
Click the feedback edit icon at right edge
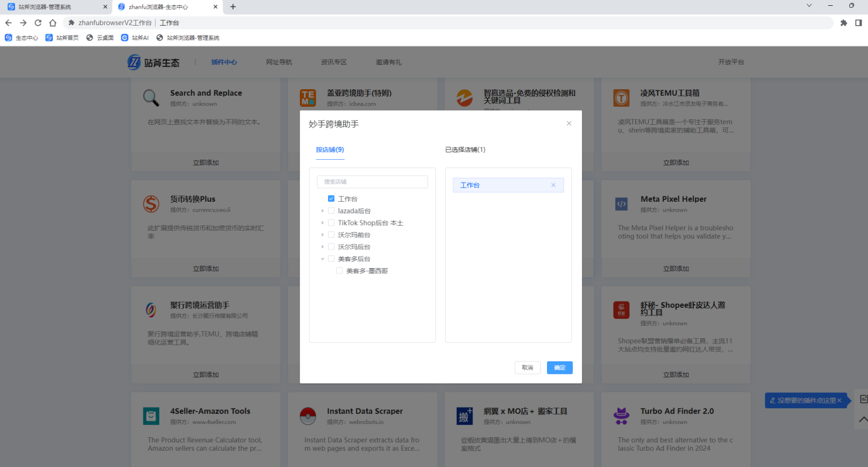(x=864, y=399)
